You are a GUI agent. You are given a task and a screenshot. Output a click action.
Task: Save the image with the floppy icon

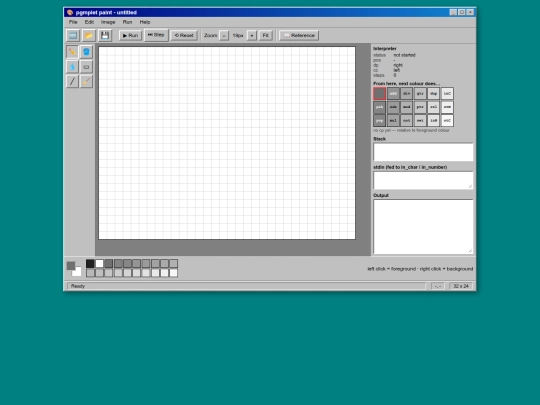click(105, 35)
